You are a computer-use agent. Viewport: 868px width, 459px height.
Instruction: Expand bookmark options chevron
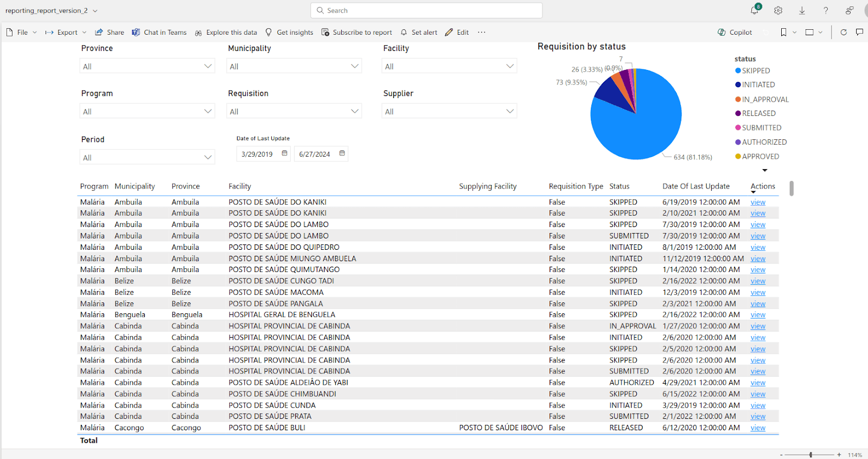pyautogui.click(x=794, y=33)
